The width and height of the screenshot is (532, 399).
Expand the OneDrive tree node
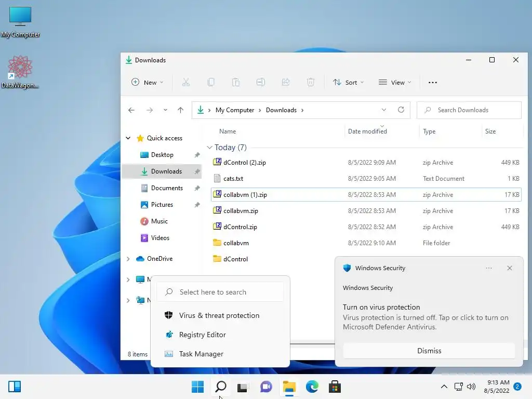point(128,259)
